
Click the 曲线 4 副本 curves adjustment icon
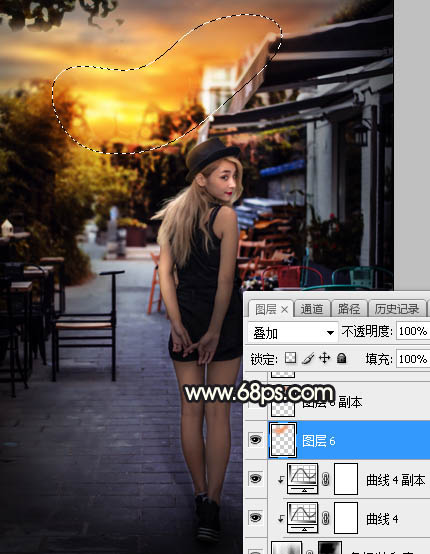pyautogui.click(x=302, y=479)
